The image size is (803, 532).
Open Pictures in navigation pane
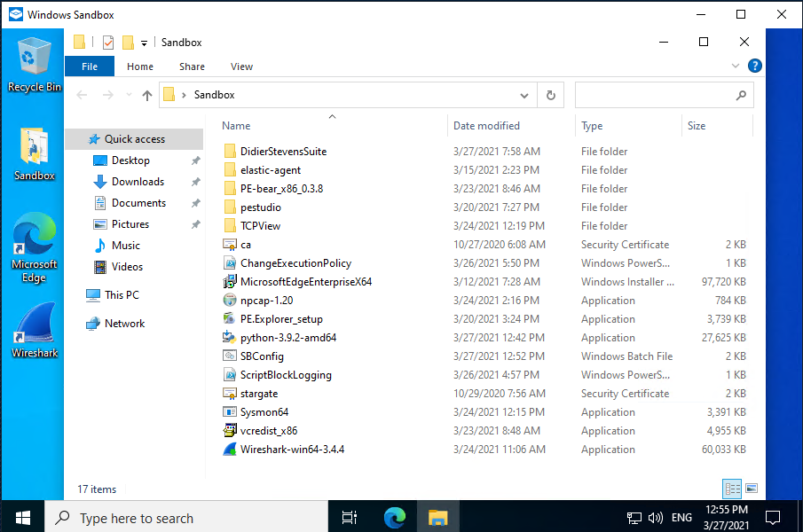pyautogui.click(x=130, y=224)
